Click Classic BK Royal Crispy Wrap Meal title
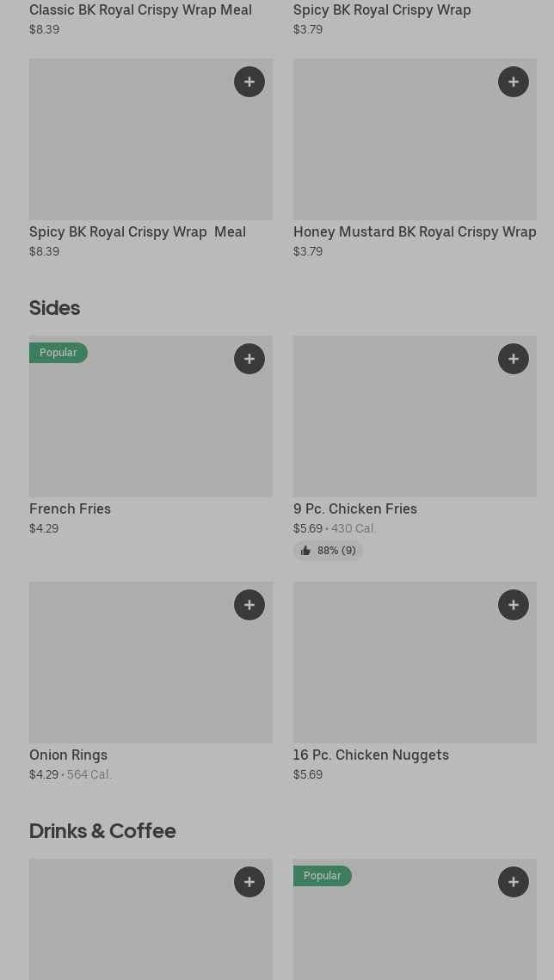Image resolution: width=554 pixels, height=980 pixels. pyautogui.click(x=140, y=9)
